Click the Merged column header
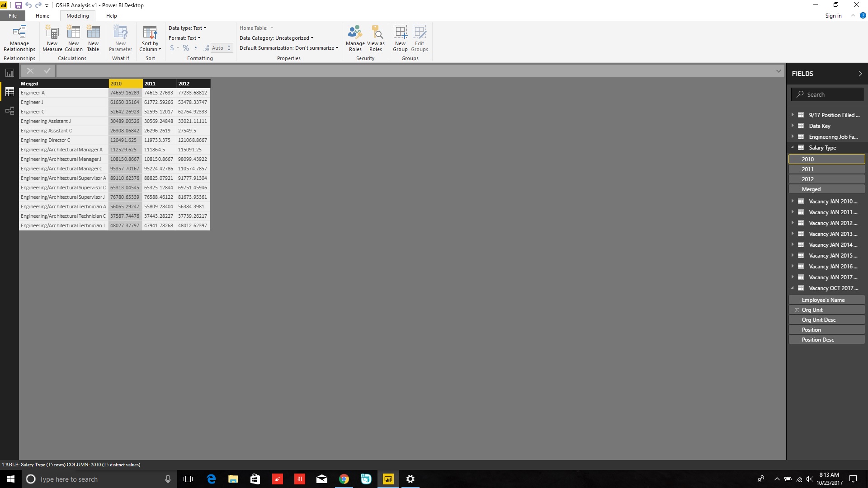This screenshot has width=868, height=488. (63, 84)
